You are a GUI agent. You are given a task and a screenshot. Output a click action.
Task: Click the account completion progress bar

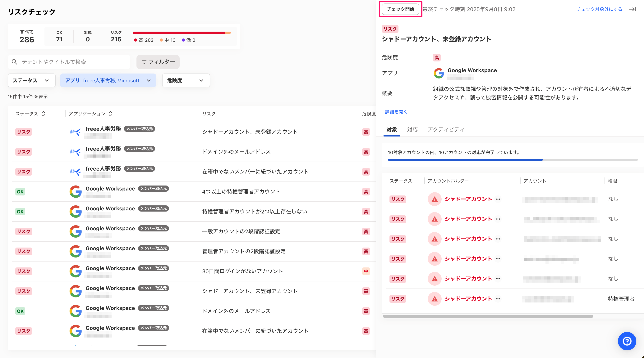coord(513,160)
